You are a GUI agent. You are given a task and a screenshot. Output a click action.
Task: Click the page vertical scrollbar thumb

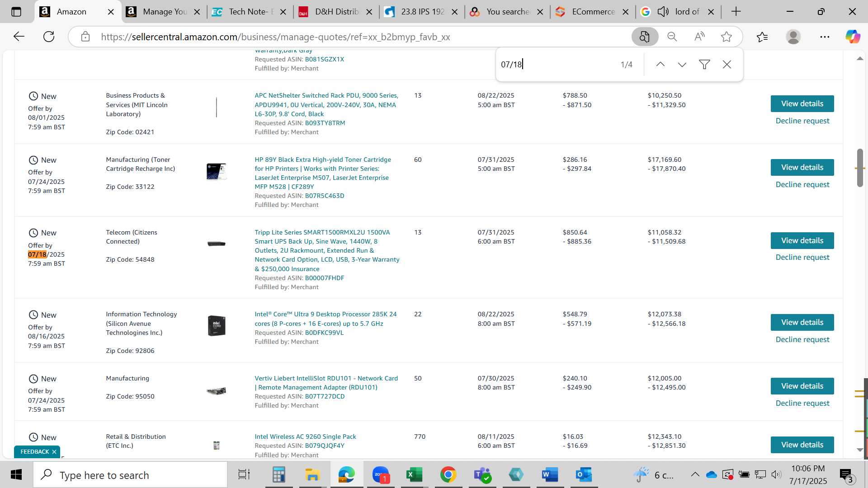tap(860, 168)
